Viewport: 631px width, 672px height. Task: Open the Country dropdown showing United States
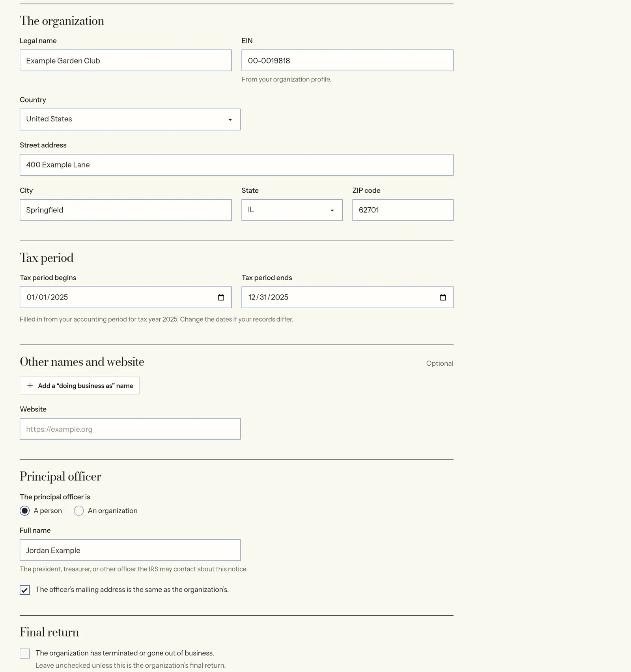[130, 119]
